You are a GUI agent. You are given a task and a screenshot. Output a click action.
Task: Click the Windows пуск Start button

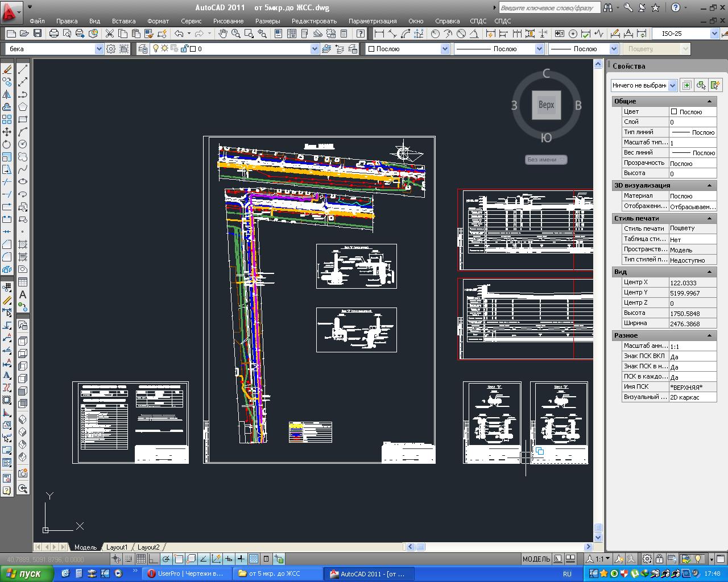tap(27, 573)
